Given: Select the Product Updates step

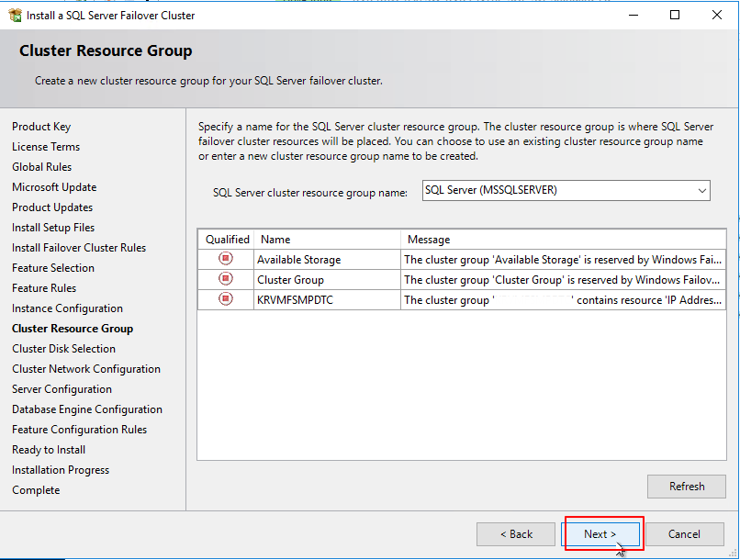Looking at the screenshot, I should 52,207.
